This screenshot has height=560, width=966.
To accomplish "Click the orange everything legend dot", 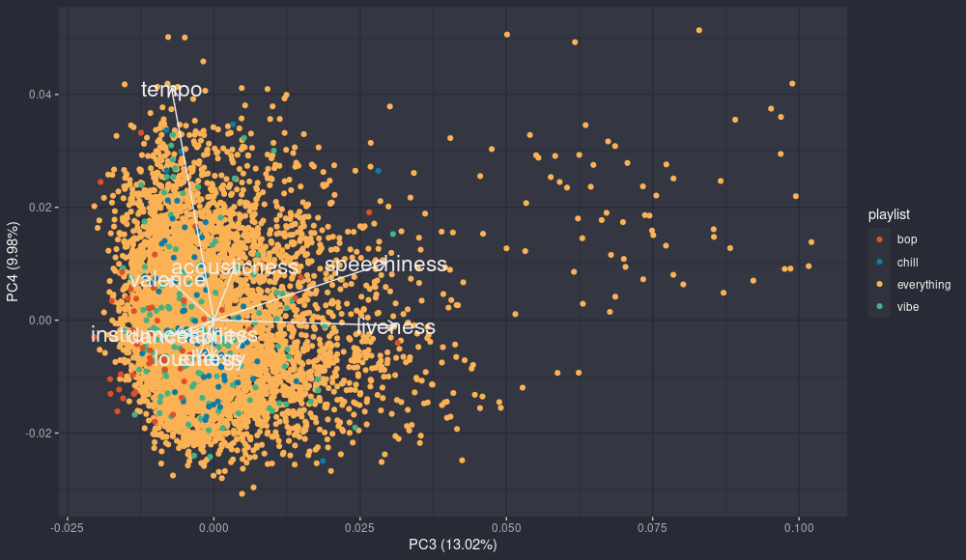I will pos(878,285).
